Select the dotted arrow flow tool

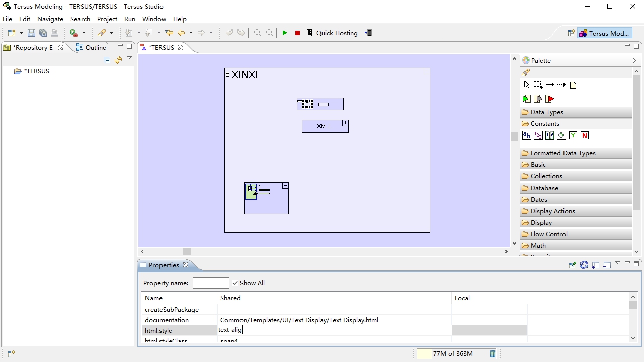coord(561,85)
